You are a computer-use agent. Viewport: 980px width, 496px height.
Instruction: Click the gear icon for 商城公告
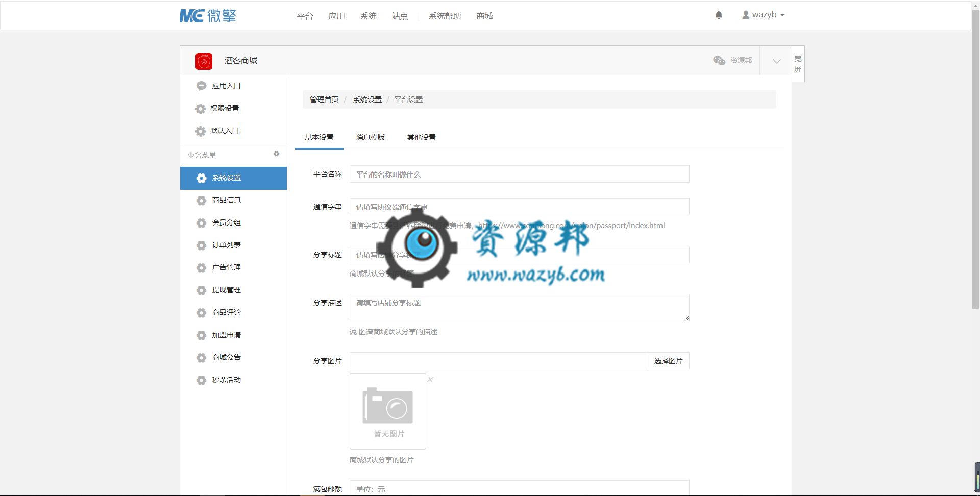[202, 358]
